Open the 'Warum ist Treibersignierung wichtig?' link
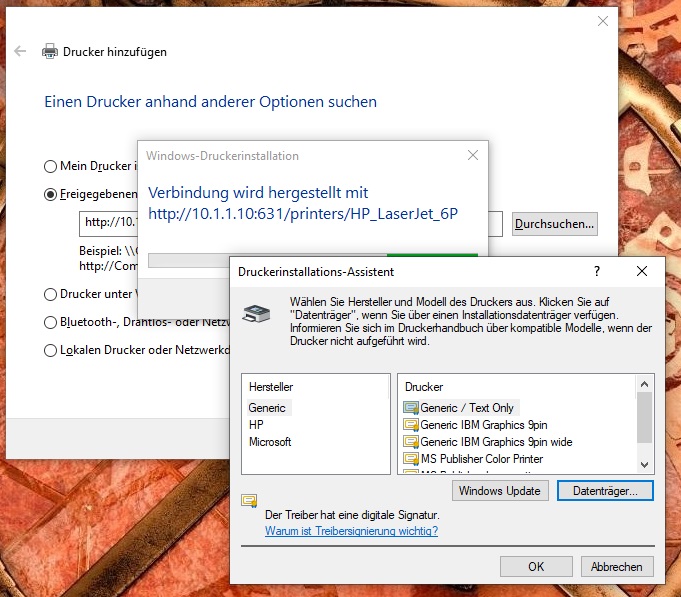 coord(351,531)
